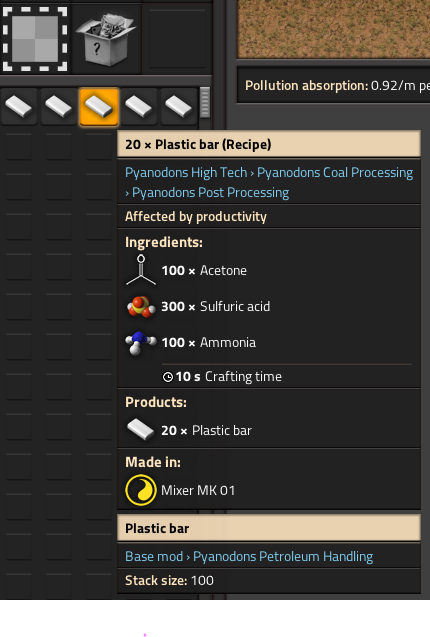Click the Plastic bar icon under Products
The width and height of the screenshot is (430, 637).
point(141,430)
